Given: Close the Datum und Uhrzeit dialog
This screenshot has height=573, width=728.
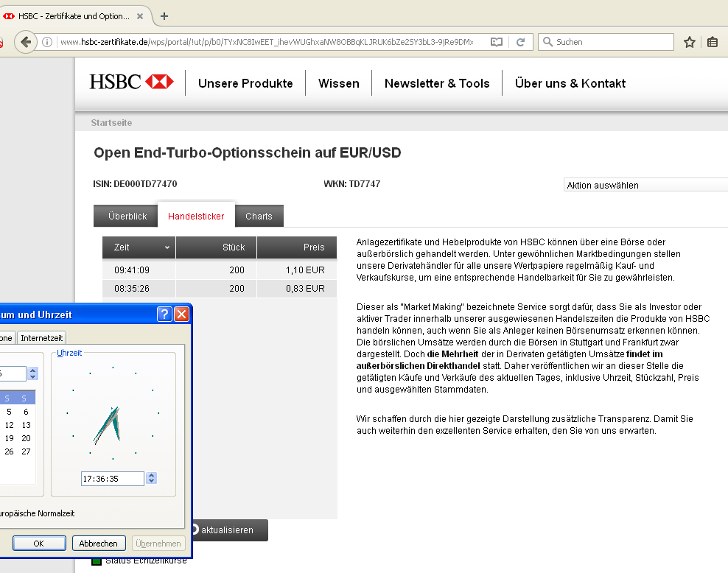Looking at the screenshot, I should tap(181, 314).
